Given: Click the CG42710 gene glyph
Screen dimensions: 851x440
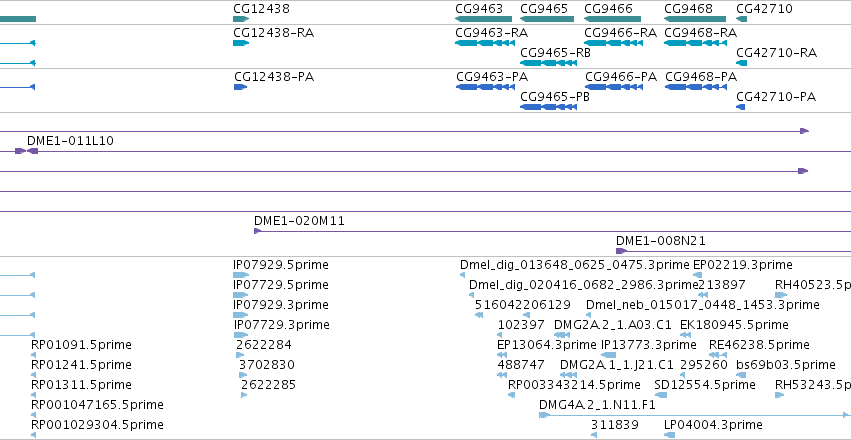Looking at the screenshot, I should (x=741, y=19).
